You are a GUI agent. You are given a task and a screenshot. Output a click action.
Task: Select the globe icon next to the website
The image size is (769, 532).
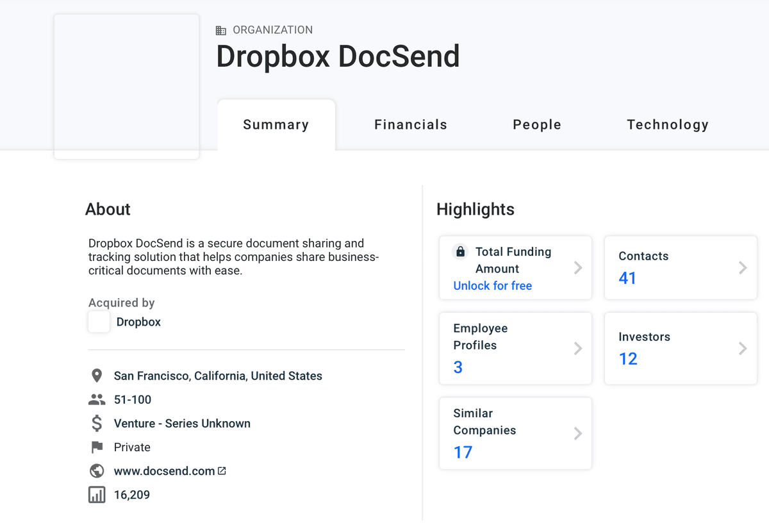tap(97, 470)
